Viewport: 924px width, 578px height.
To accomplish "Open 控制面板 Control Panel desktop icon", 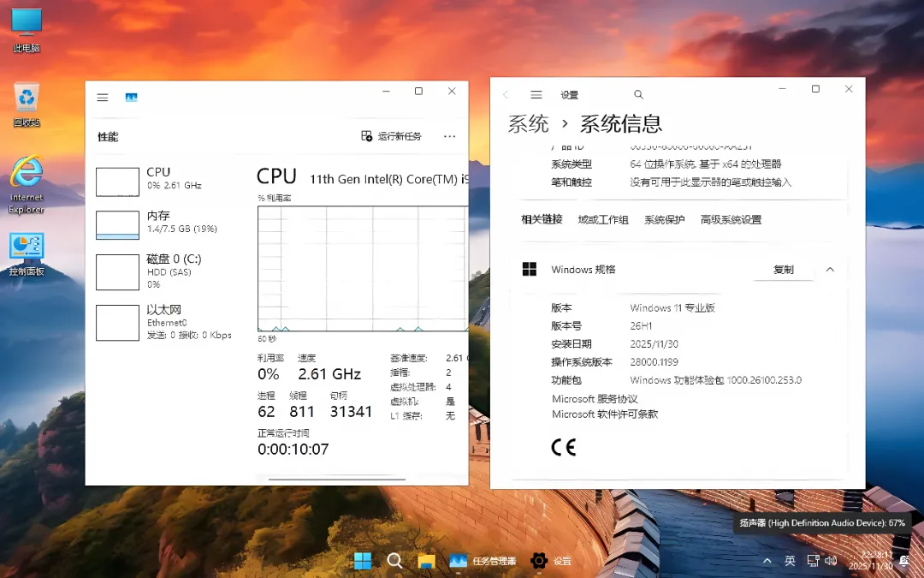I will click(x=27, y=255).
